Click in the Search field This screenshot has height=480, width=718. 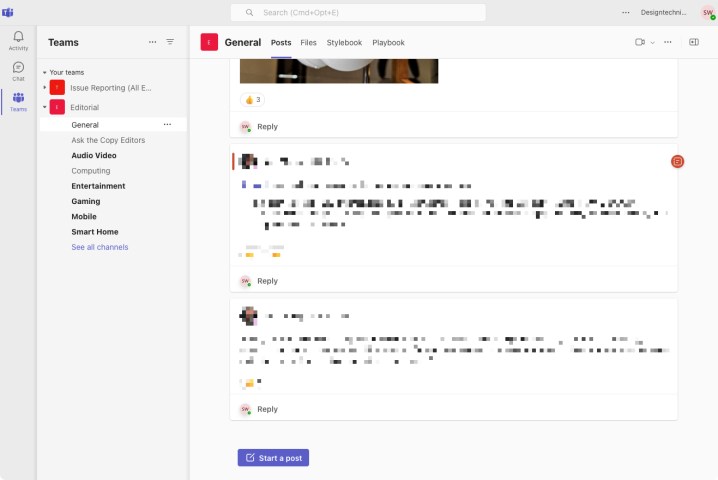pyautogui.click(x=358, y=12)
